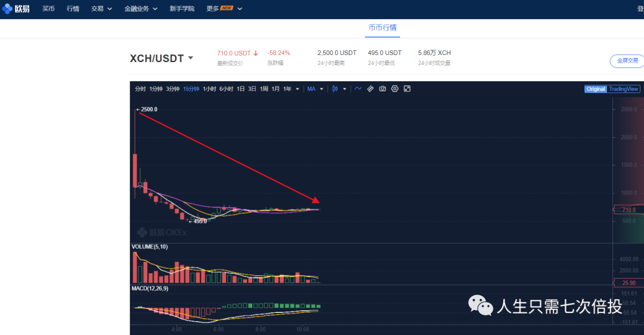Click the 495.0 USDT 24h low value
The image size is (644, 335).
point(385,53)
